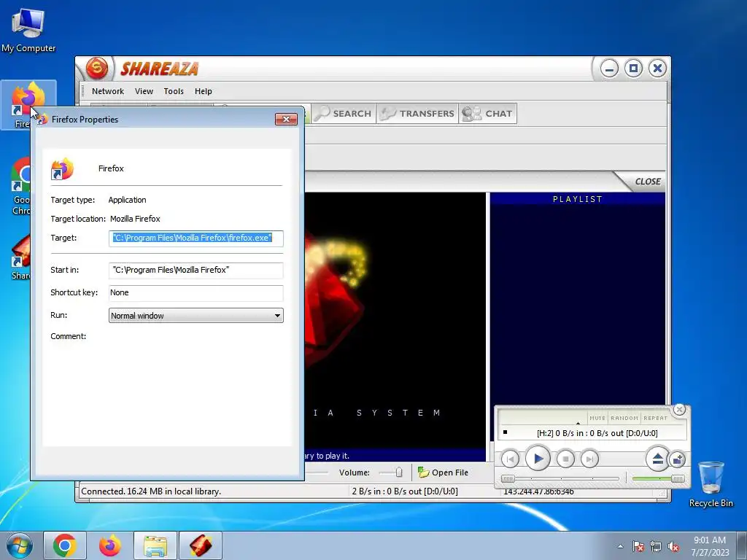Image resolution: width=747 pixels, height=560 pixels.
Task: Open Windows Explorer from the taskbar
Action: [x=155, y=545]
